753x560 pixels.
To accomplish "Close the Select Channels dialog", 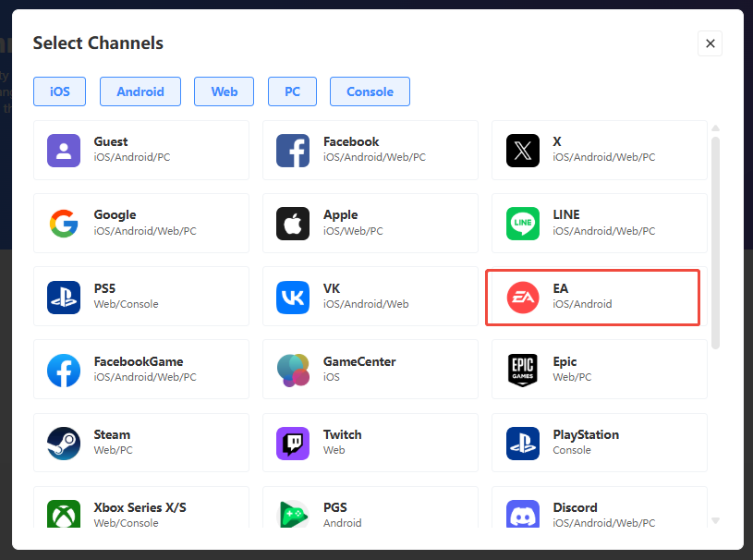I will [710, 43].
